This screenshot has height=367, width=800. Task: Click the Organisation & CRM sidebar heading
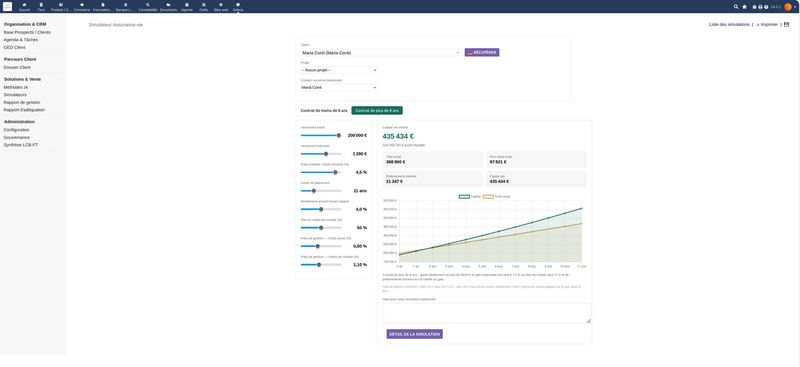point(25,24)
